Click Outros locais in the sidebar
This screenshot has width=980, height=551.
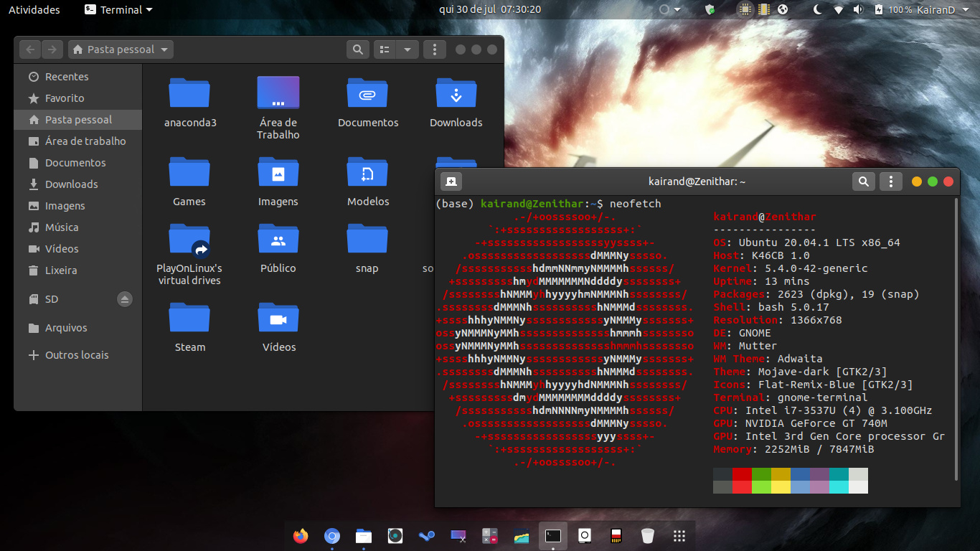pyautogui.click(x=77, y=355)
